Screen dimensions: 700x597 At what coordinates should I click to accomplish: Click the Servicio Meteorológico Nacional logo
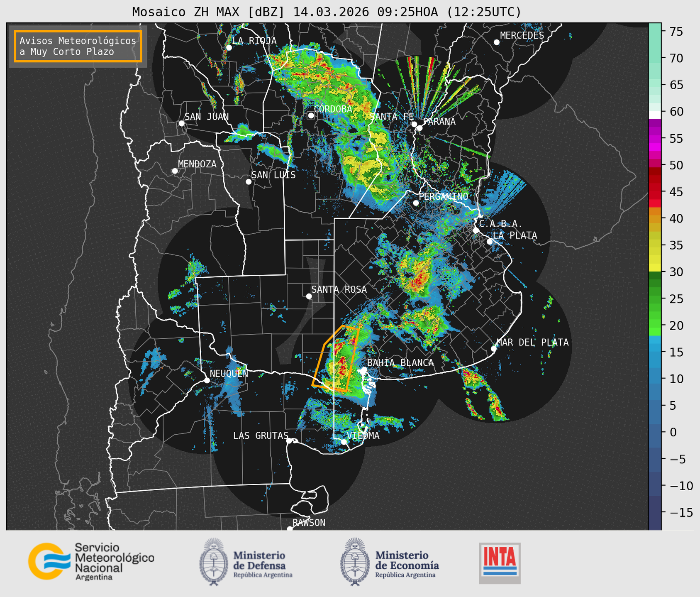click(91, 561)
